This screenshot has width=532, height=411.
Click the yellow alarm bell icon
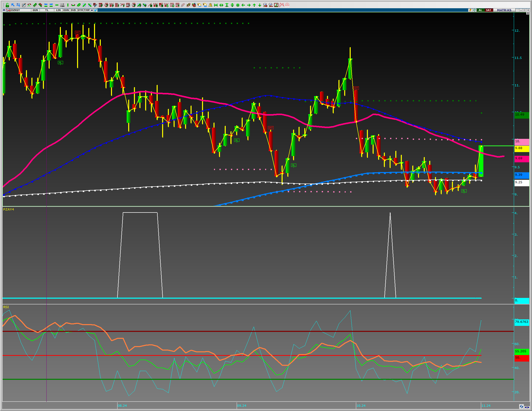click(210, 5)
